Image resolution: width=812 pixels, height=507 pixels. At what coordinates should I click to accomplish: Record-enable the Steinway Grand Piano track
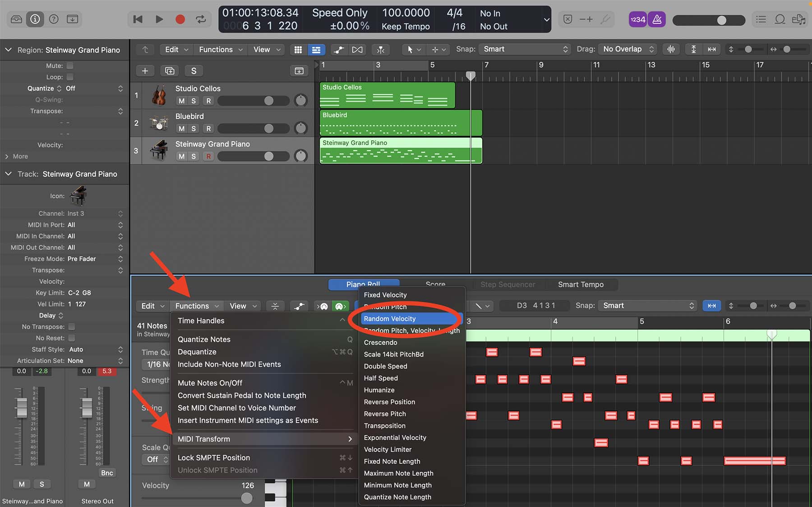click(208, 156)
